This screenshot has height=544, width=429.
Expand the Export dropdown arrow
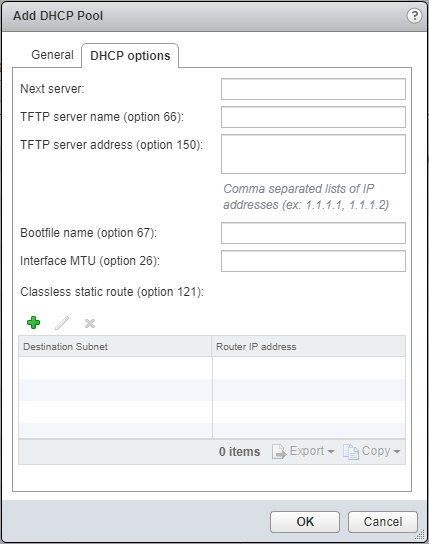(x=331, y=452)
